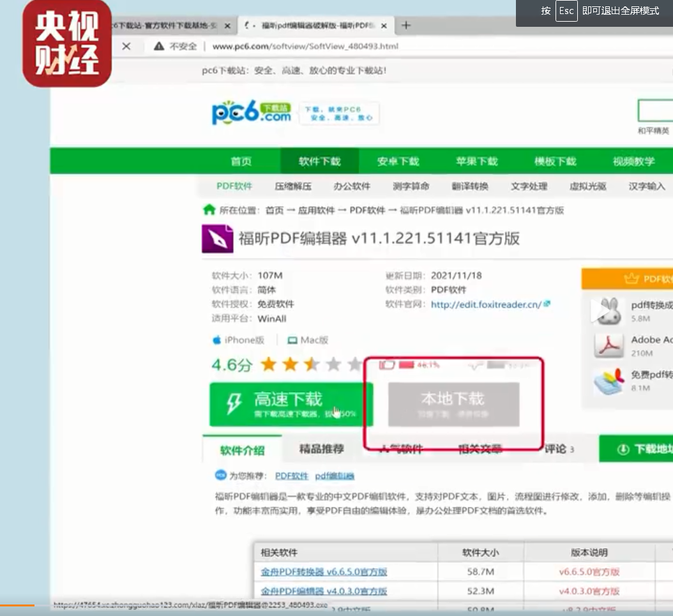Click the 本地下载 gray button
Screen dimensions: 673x616
(454, 405)
